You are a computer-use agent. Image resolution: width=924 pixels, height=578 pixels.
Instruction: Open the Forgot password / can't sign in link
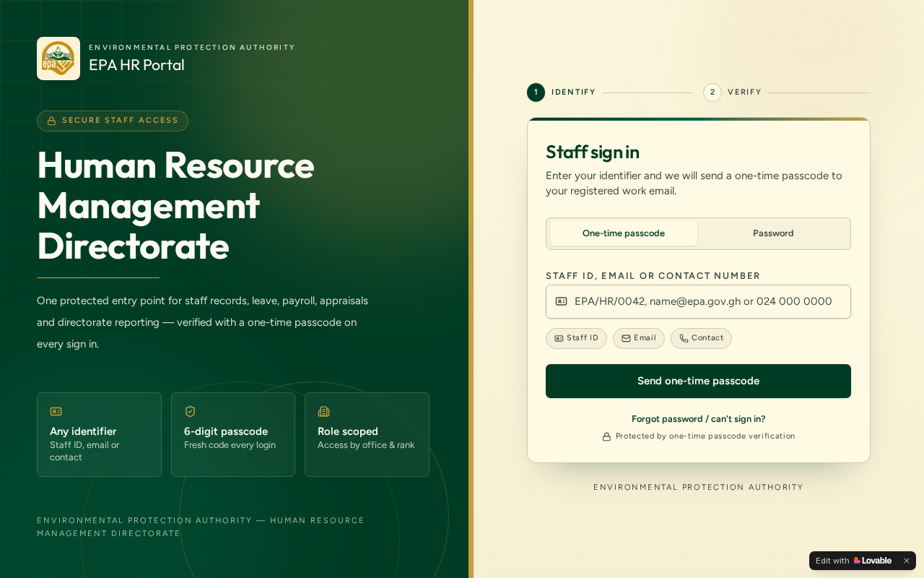tap(698, 419)
